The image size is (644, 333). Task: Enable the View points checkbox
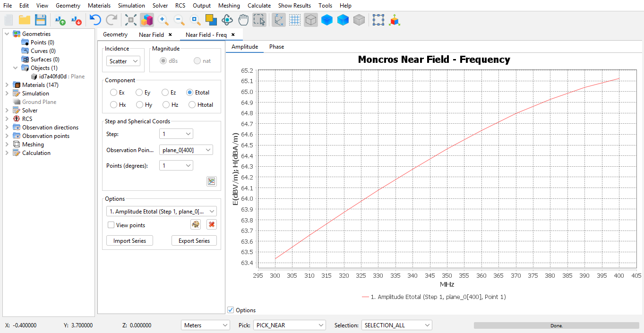(x=111, y=225)
